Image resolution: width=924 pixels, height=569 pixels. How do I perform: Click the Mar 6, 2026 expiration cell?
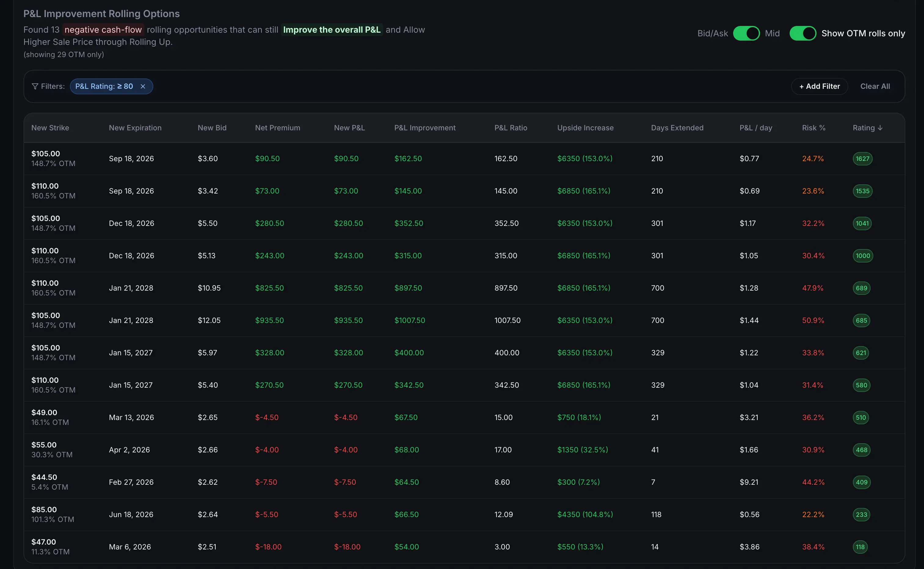pyautogui.click(x=130, y=547)
